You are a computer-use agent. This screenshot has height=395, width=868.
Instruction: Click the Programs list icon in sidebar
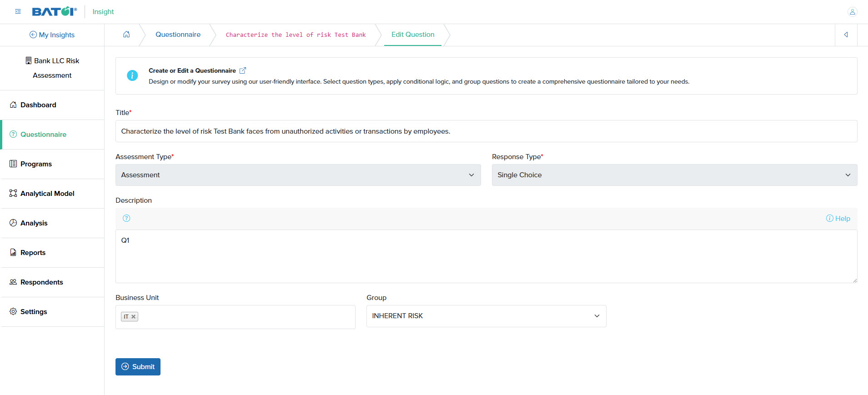[13, 164]
